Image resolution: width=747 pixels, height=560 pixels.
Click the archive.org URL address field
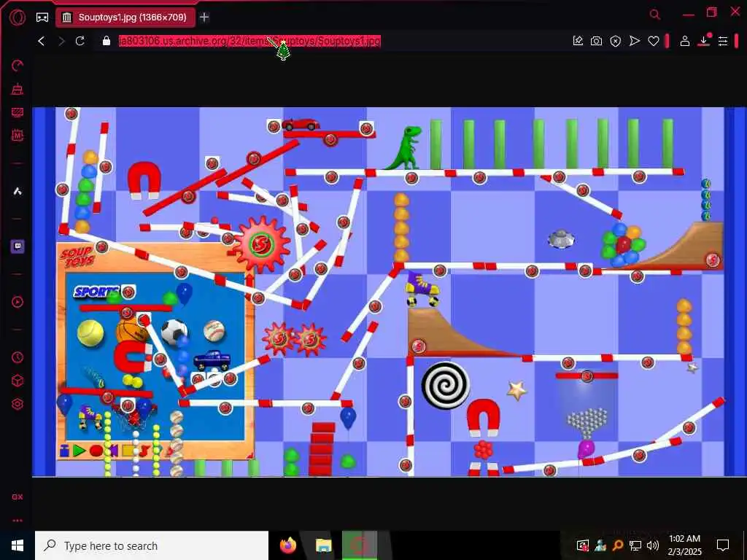pyautogui.click(x=249, y=41)
